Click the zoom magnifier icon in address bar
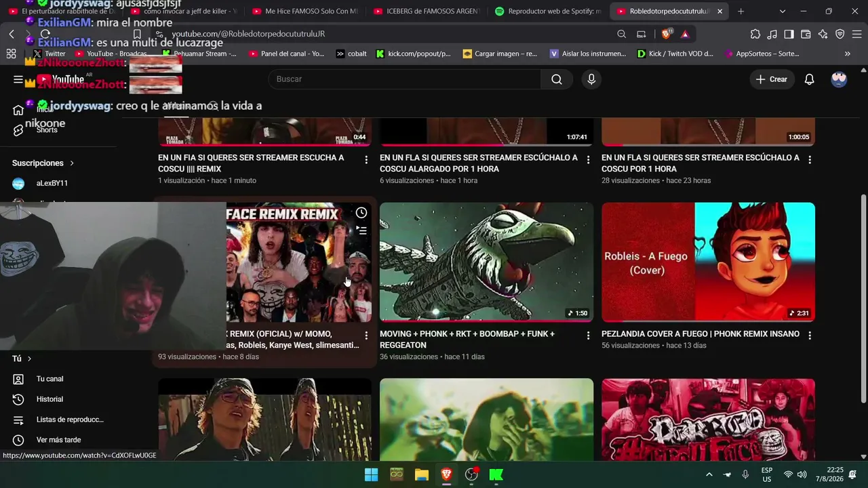868x488 pixels. (622, 34)
